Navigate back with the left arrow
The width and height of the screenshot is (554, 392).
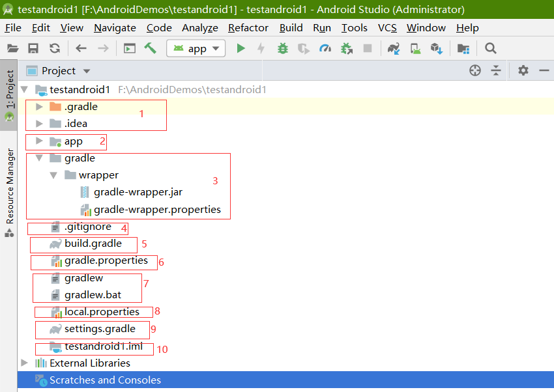[81, 48]
